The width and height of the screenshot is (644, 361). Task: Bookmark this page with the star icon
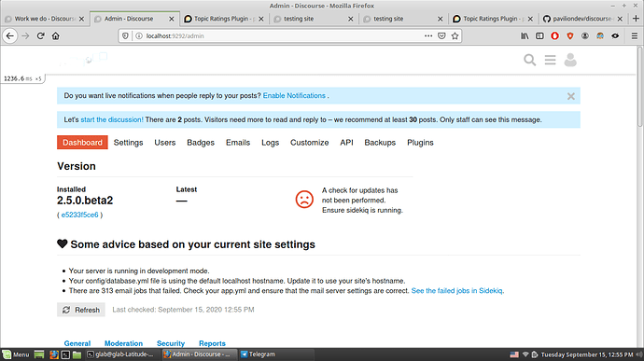point(455,36)
